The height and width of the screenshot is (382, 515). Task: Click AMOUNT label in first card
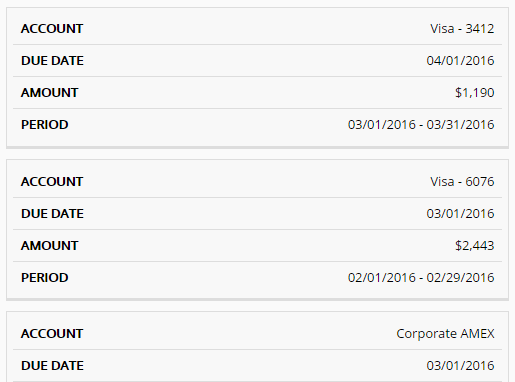click(50, 93)
